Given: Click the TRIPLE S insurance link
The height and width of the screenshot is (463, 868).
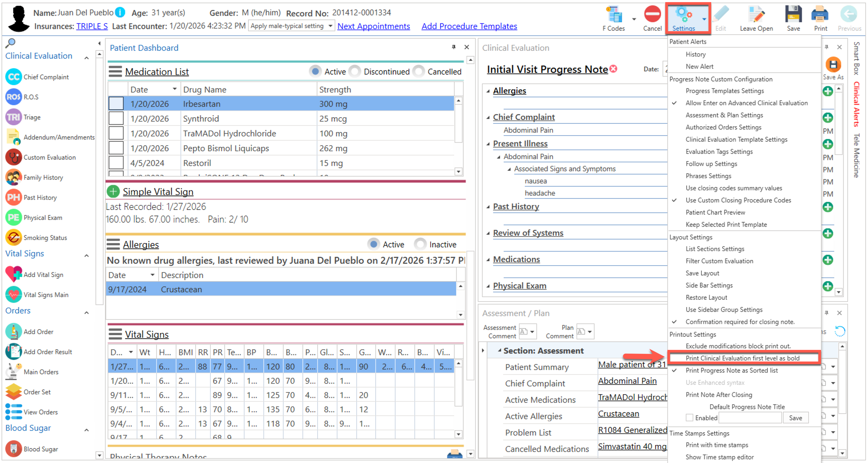Looking at the screenshot, I should (x=92, y=26).
